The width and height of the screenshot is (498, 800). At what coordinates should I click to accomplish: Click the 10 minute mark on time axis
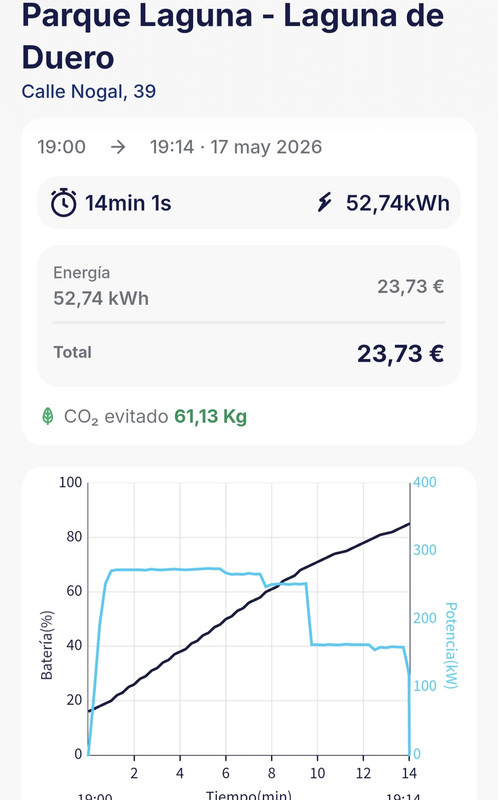point(317,773)
